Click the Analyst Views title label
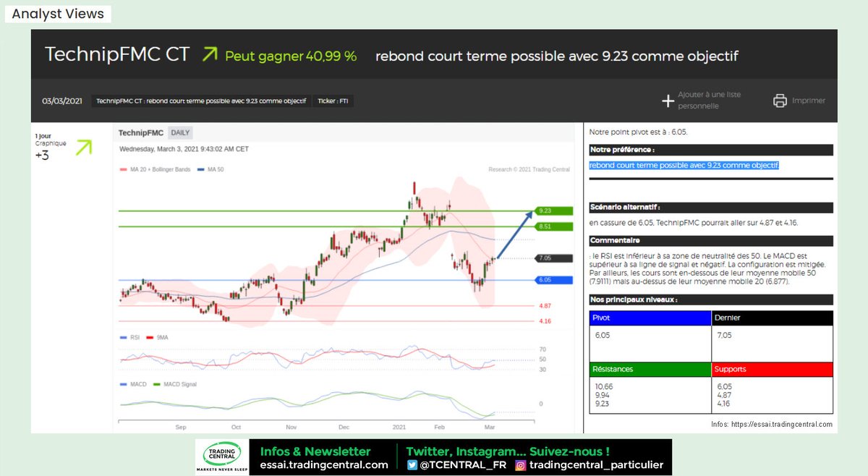The image size is (868, 476). pos(58,14)
